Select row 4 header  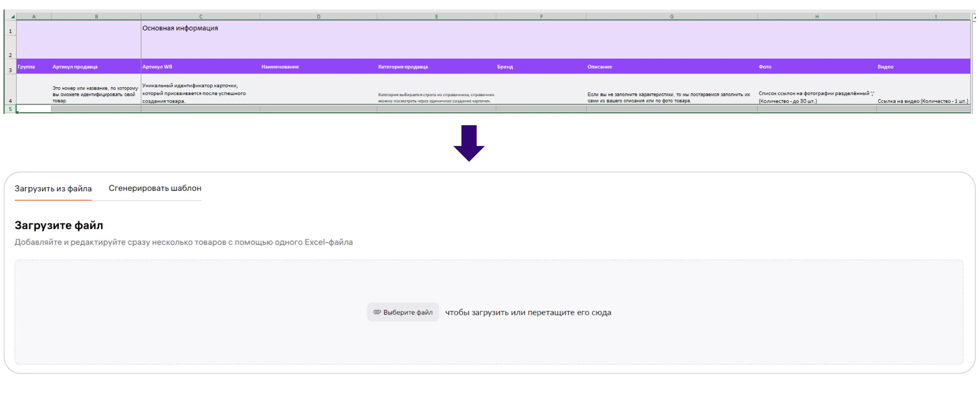pos(10,100)
